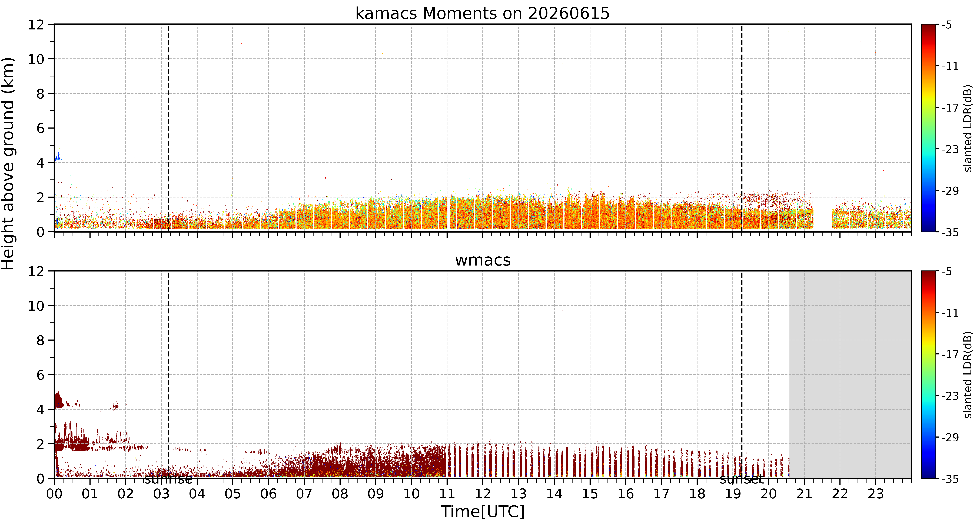Click the dashed sunset line in the kamacs panel
This screenshot has width=980, height=527.
[x=742, y=128]
